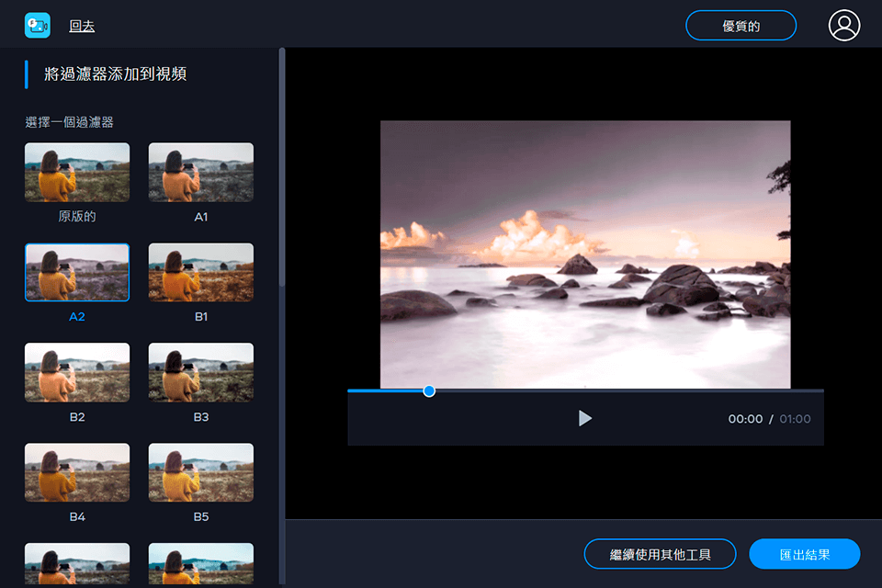Click the app logo icon
The height and width of the screenshot is (588, 882).
[x=37, y=26]
